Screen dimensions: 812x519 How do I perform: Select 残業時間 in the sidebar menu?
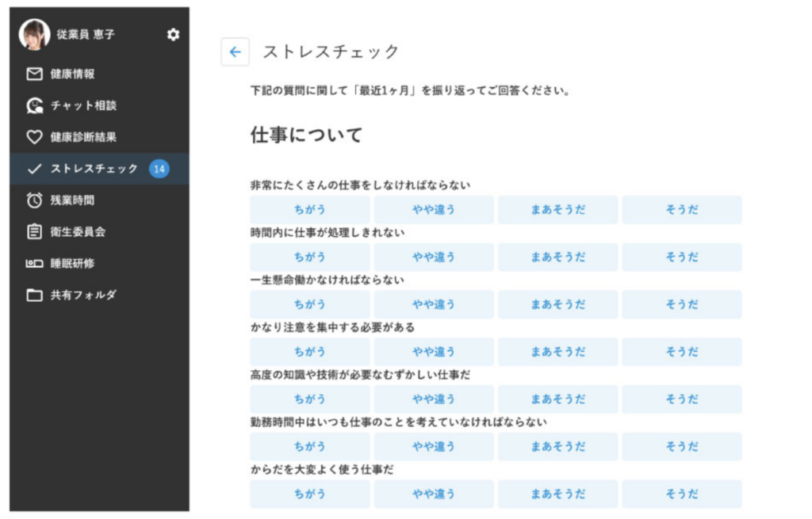click(75, 201)
